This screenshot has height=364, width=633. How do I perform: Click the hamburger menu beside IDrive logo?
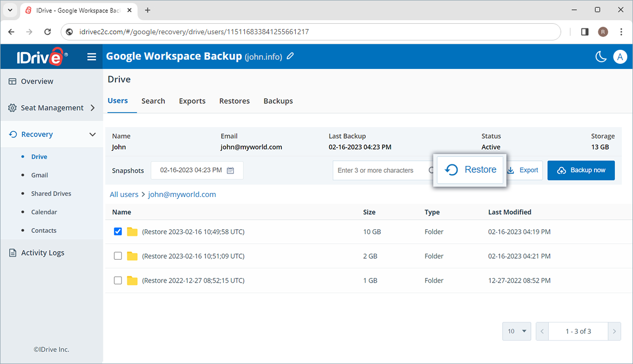[92, 57]
